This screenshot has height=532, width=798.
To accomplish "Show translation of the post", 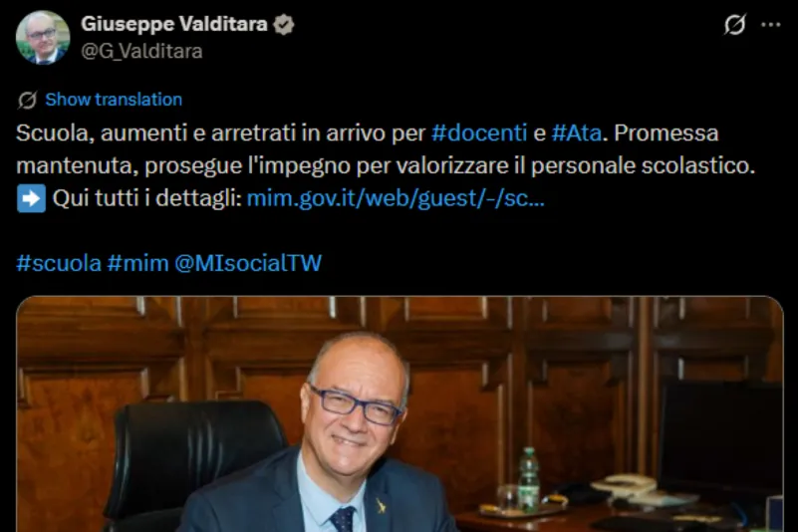I will tap(114, 100).
